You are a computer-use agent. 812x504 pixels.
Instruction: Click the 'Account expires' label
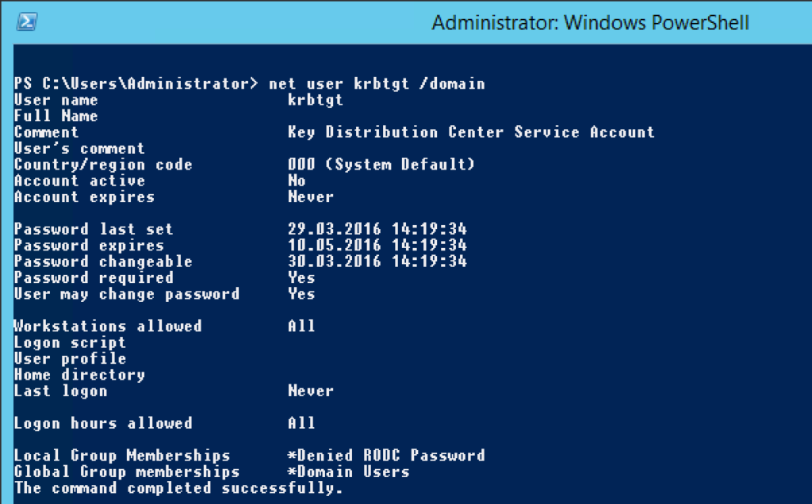tap(84, 197)
